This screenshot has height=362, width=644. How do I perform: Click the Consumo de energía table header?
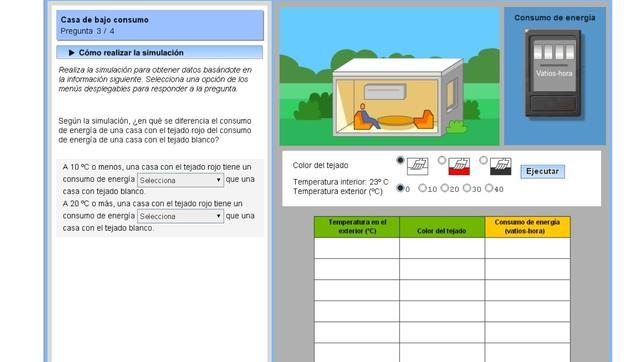pos(527,227)
